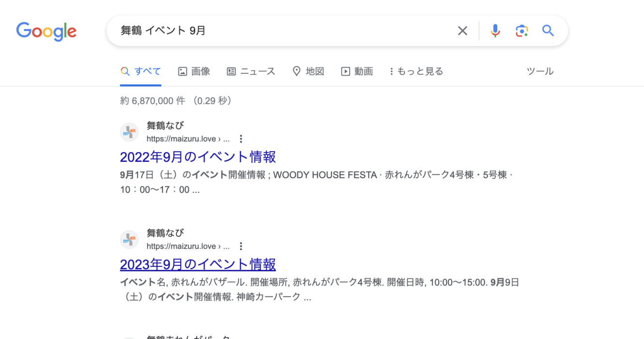Click the search field containing 舞鶴 イベント 9月
644x339 pixels.
click(x=281, y=31)
